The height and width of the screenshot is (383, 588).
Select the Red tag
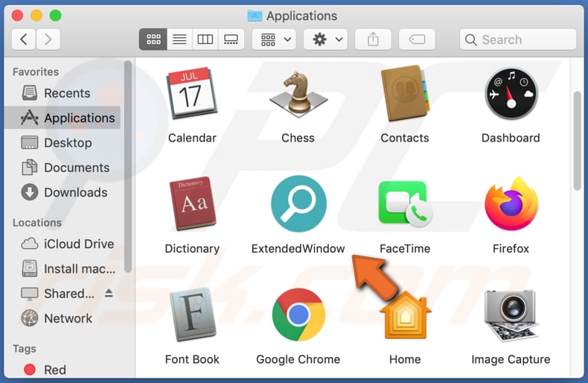54,370
